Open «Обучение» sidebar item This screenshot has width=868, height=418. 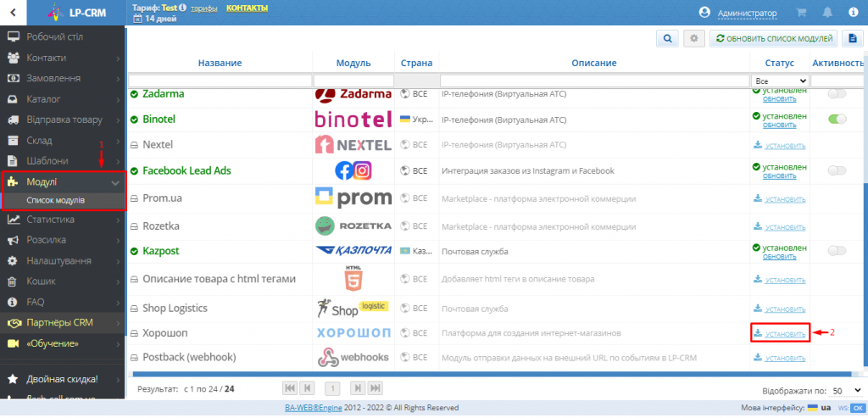pyautogui.click(x=63, y=343)
